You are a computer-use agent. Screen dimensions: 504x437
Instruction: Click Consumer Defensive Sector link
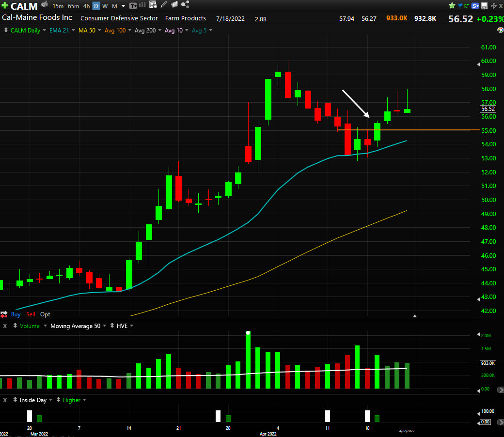pos(119,18)
